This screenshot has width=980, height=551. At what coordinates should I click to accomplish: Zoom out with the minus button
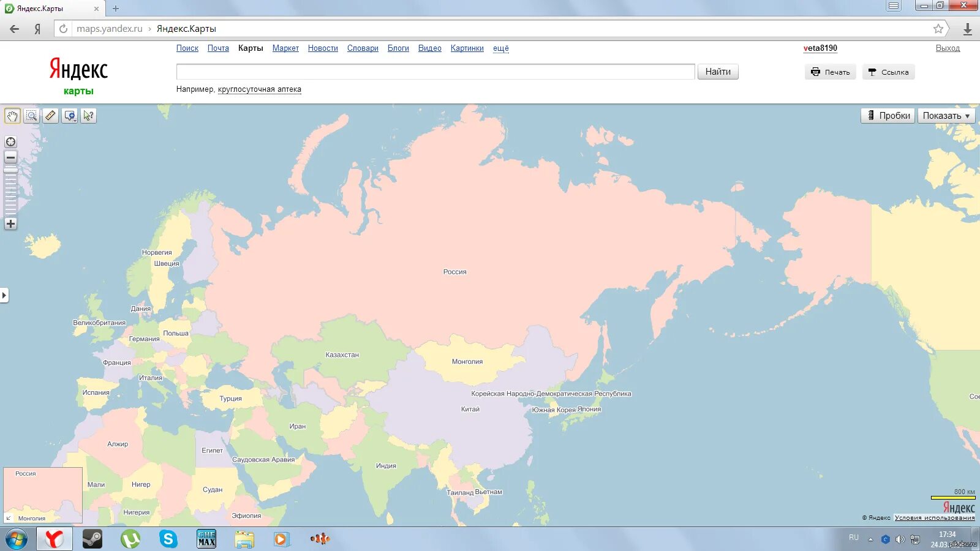pos(10,157)
